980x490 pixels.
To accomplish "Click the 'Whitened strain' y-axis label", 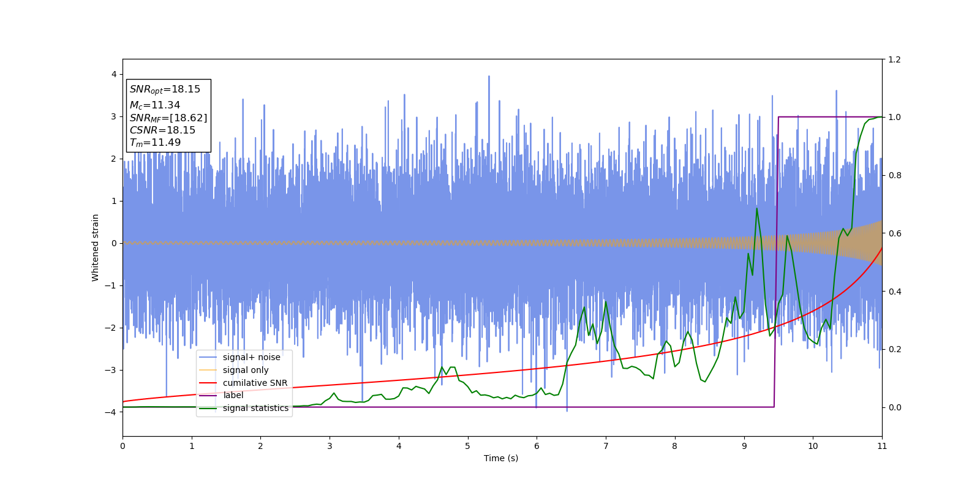I will click(96, 247).
